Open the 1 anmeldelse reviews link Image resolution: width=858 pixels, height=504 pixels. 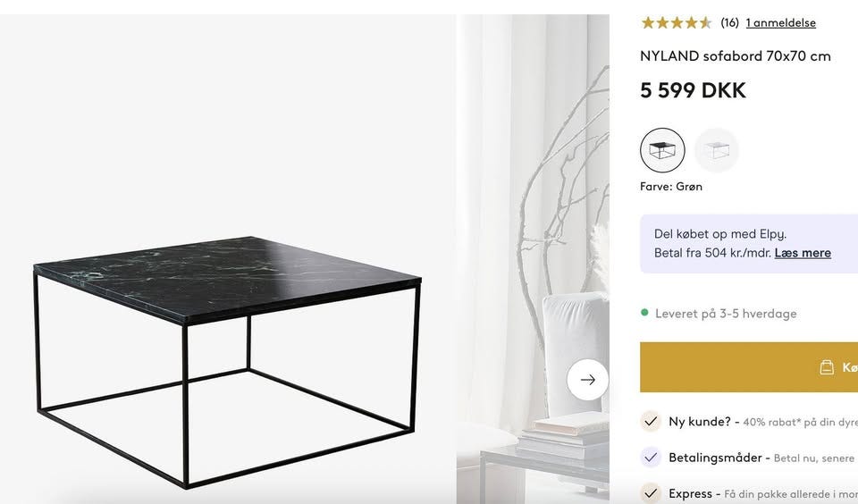(780, 23)
